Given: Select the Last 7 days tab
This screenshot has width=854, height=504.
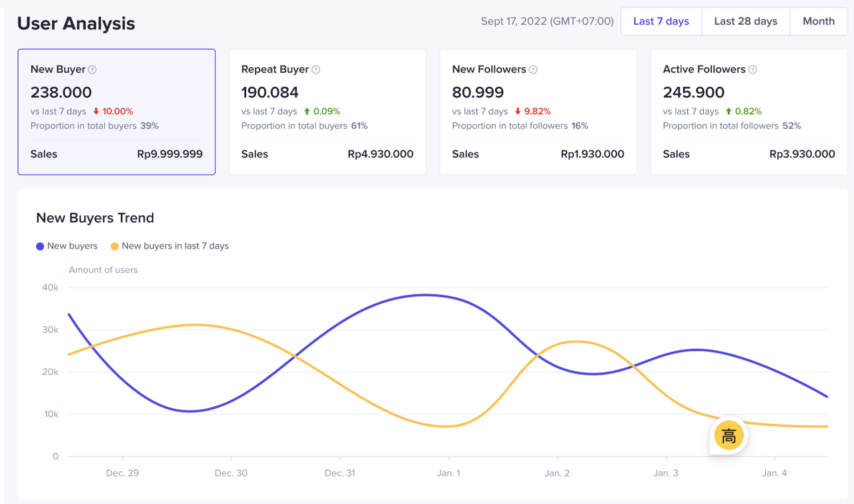Looking at the screenshot, I should click(661, 21).
